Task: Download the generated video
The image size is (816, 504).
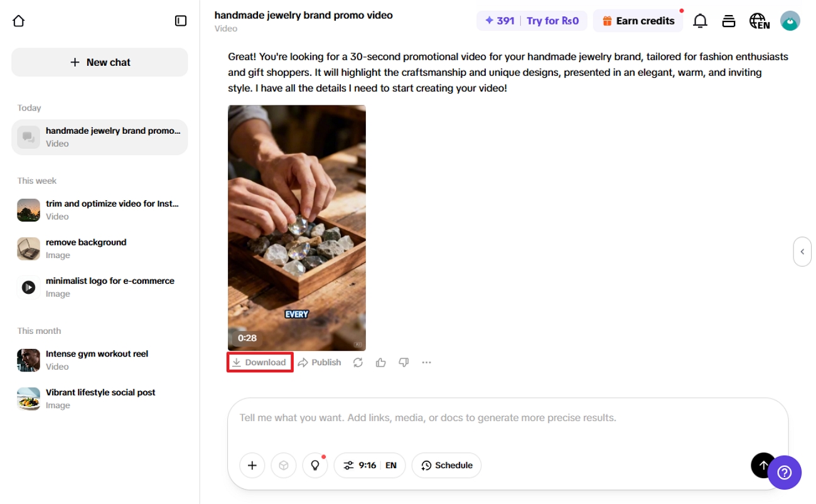Action: tap(259, 362)
